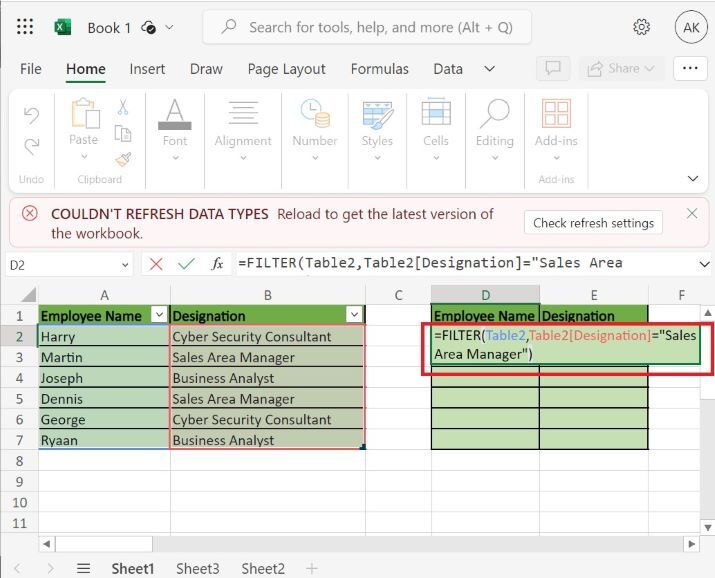Image resolution: width=715 pixels, height=578 pixels.
Task: Open the Formulas ribbon tab
Action: coord(379,69)
